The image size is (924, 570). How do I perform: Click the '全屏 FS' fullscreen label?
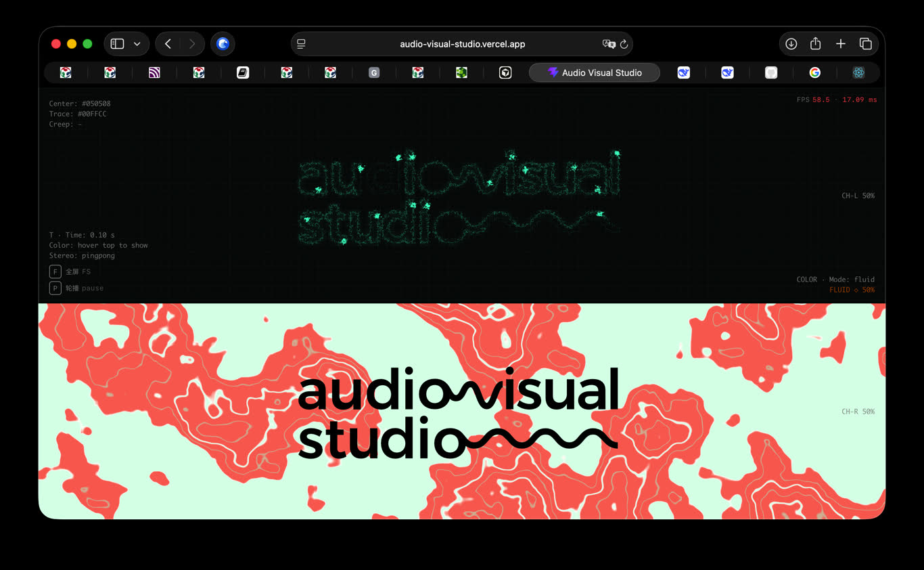click(x=78, y=271)
